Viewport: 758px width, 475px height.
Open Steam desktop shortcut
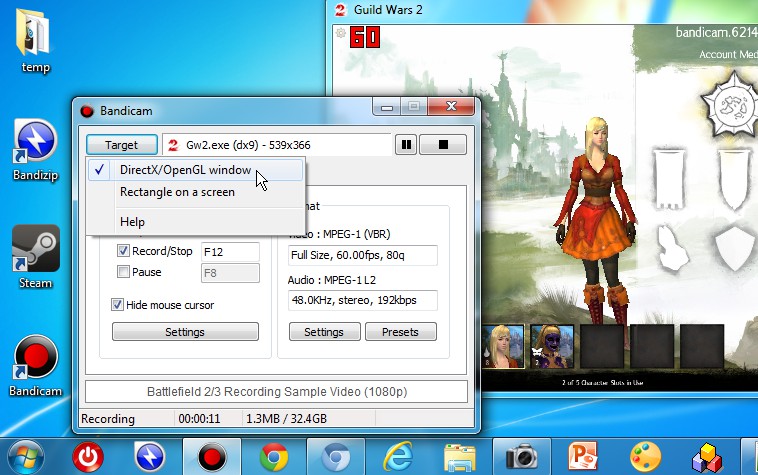click(35, 257)
